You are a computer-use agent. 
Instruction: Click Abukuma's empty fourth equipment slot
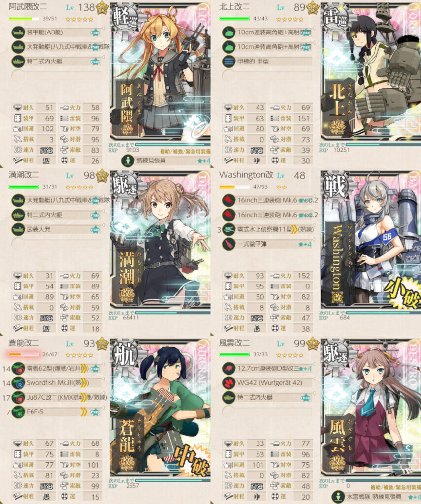(58, 76)
